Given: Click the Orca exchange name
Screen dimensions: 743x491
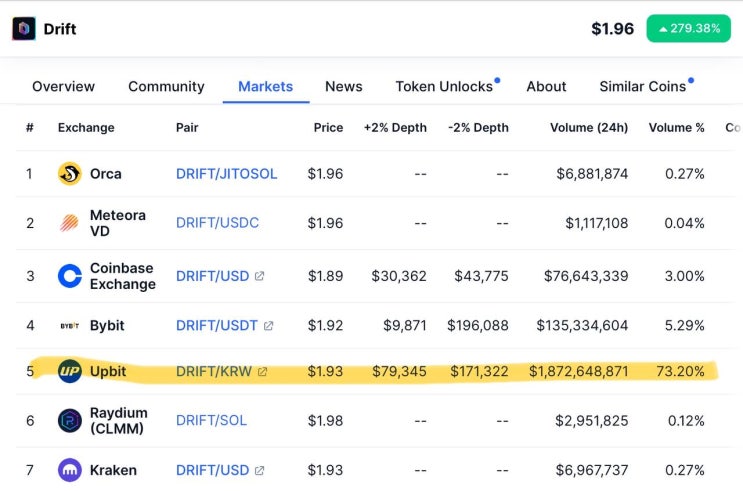Looking at the screenshot, I should (106, 173).
